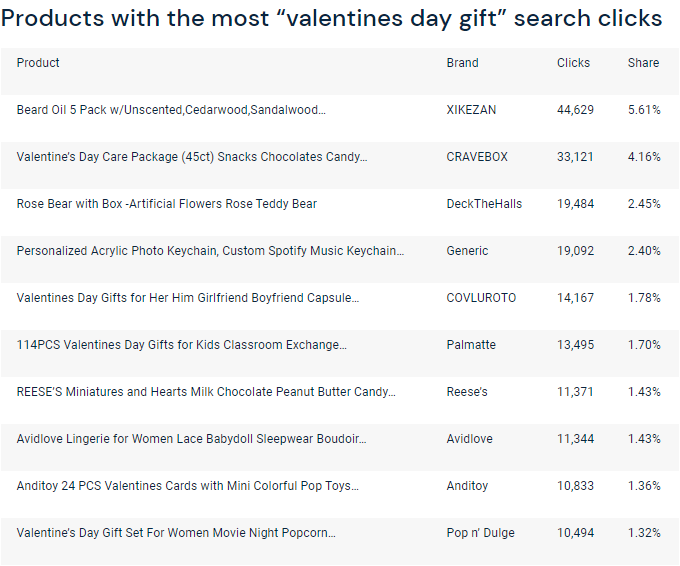This screenshot has width=680, height=566.
Task: Open the Beard Oil 5 Pack product
Action: (x=171, y=110)
